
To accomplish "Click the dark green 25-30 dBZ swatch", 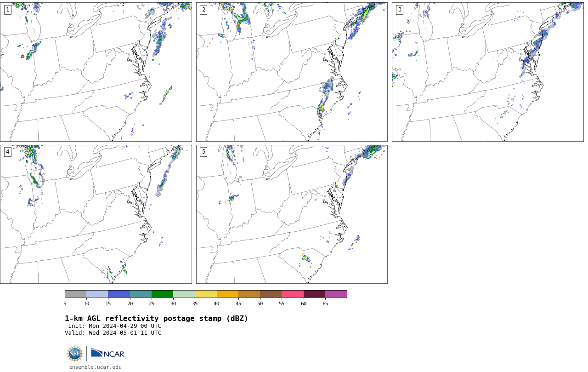I will [162, 294].
